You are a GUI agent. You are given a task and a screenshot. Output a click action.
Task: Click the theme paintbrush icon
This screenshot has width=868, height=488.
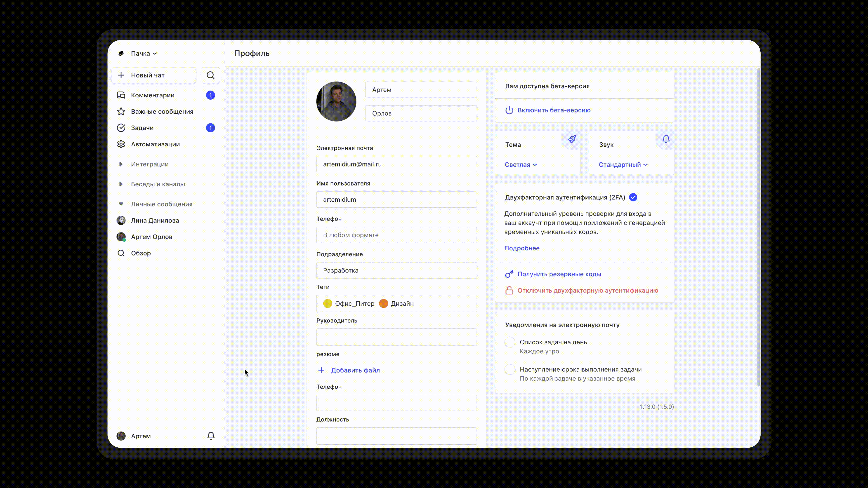click(572, 139)
